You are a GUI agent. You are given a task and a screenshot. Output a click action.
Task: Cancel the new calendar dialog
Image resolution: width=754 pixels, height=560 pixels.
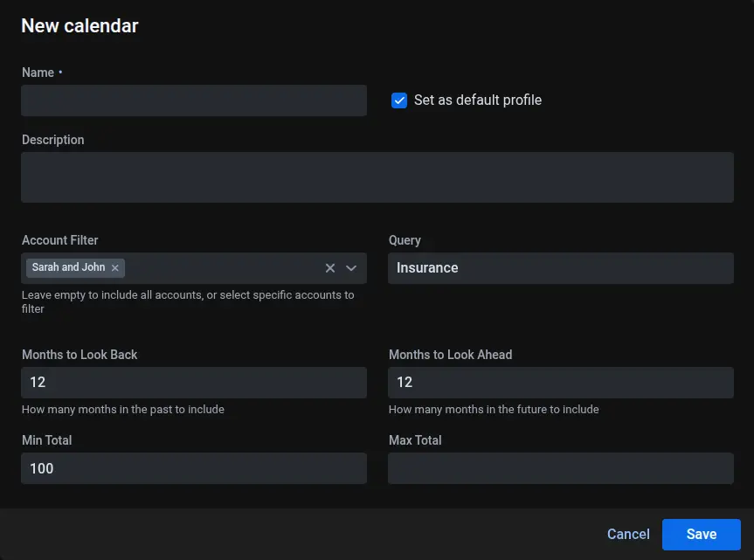(x=628, y=534)
